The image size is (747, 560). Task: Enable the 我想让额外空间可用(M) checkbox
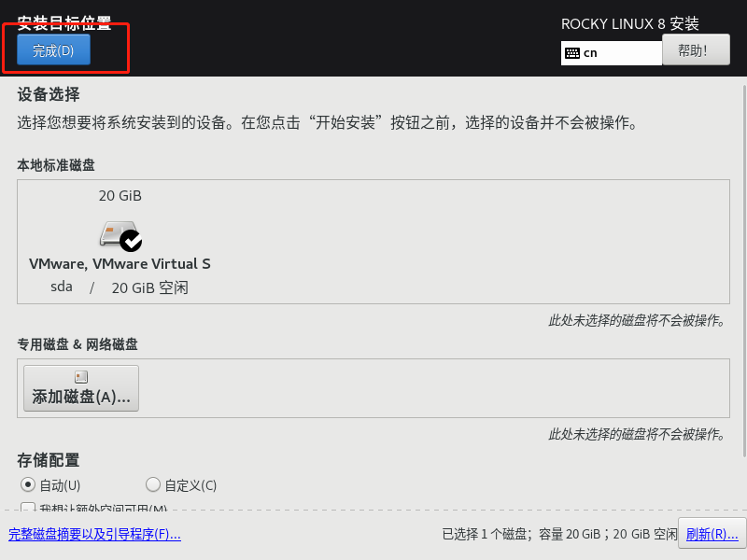click(28, 508)
